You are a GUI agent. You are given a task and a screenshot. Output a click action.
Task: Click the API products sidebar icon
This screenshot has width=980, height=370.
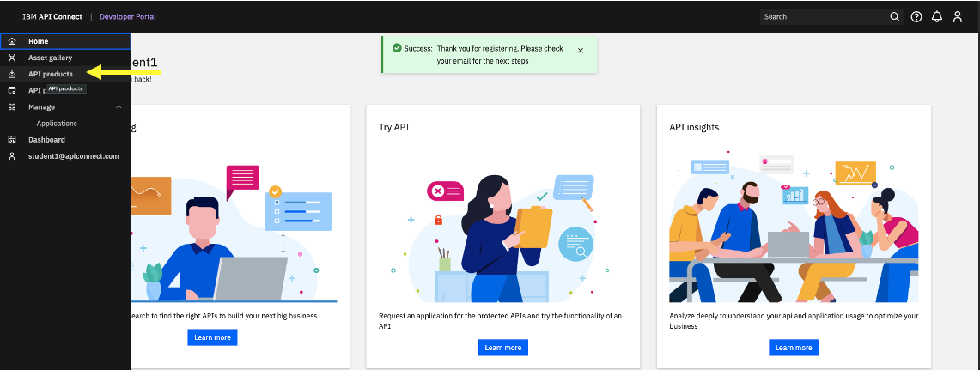(x=12, y=75)
